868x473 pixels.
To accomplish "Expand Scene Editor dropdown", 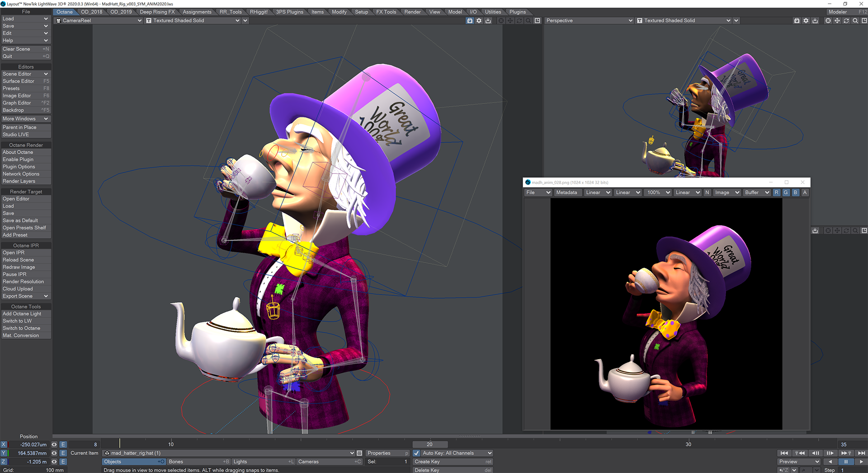I will click(x=25, y=74).
